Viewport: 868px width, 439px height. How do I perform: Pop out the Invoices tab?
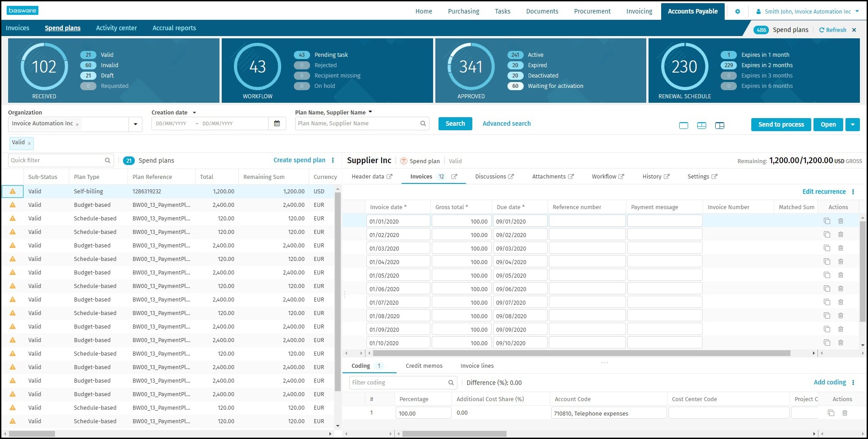click(x=454, y=177)
